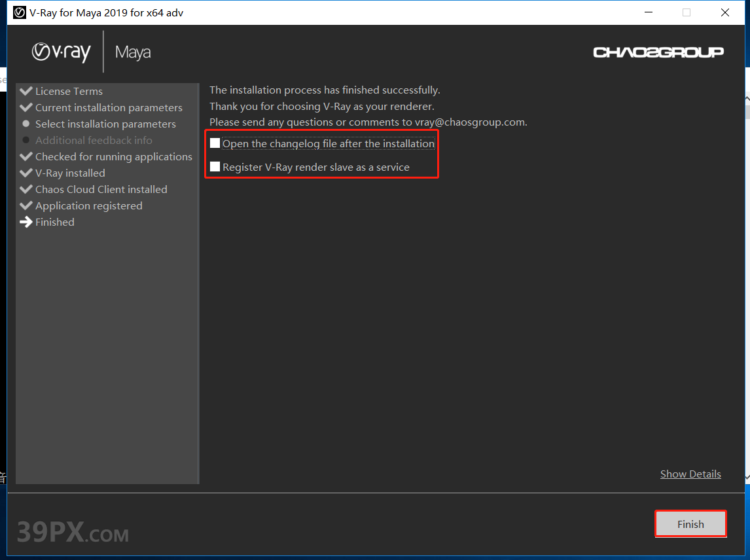Select 'V-Ray installed' step
The width and height of the screenshot is (750, 560).
(70, 173)
